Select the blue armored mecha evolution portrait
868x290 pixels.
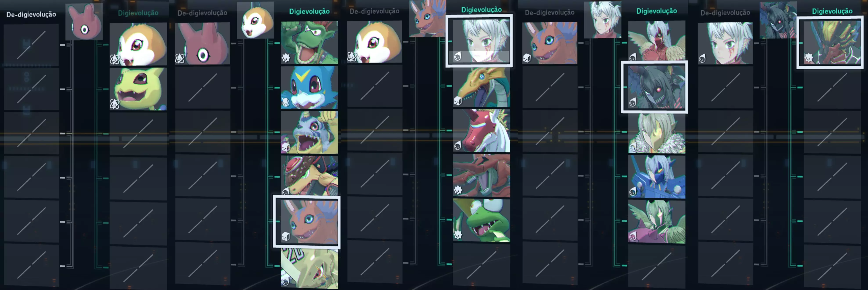[x=656, y=177]
